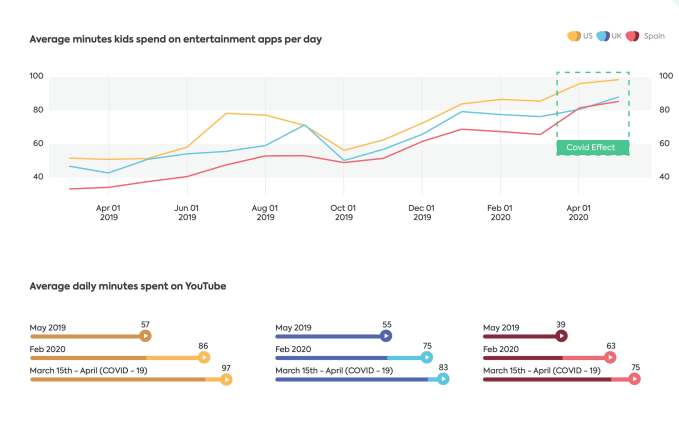Click the Spain COVID-19 play marker
The width and height of the screenshot is (679, 431).
click(634, 379)
